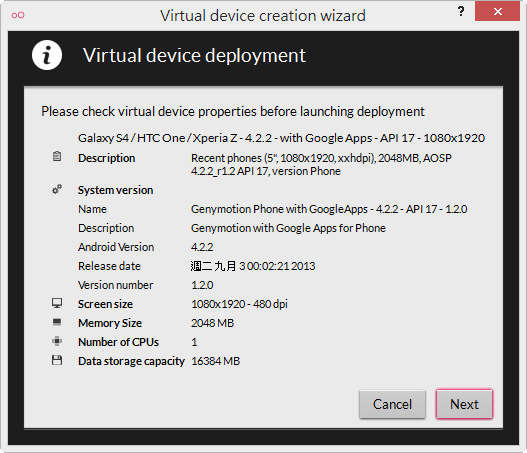
Task: Click the info icon beside Virtual device deployment
Action: (x=47, y=55)
